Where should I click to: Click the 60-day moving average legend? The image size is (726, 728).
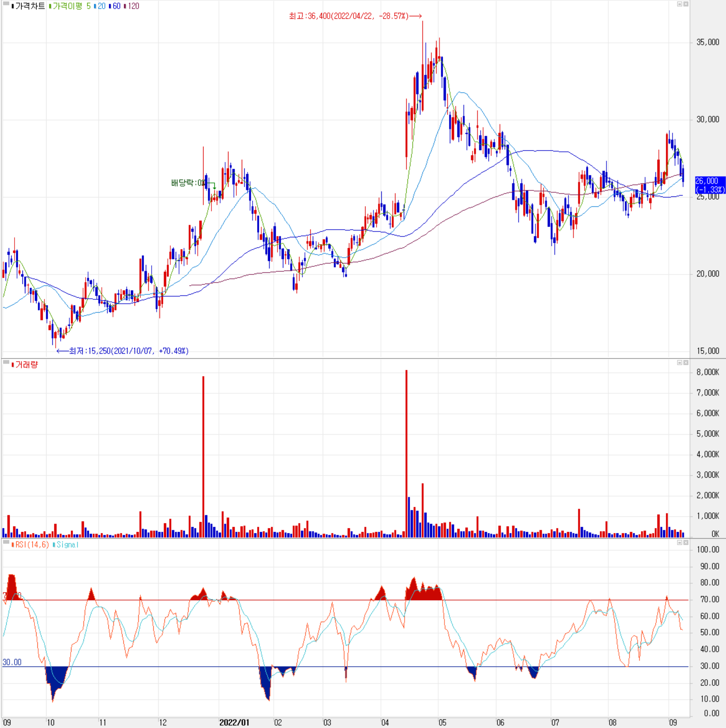click(116, 6)
